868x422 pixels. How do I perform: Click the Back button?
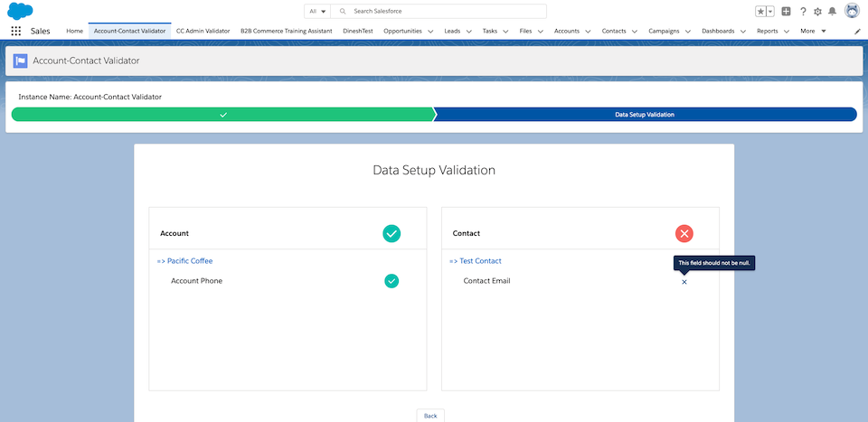pyautogui.click(x=430, y=415)
